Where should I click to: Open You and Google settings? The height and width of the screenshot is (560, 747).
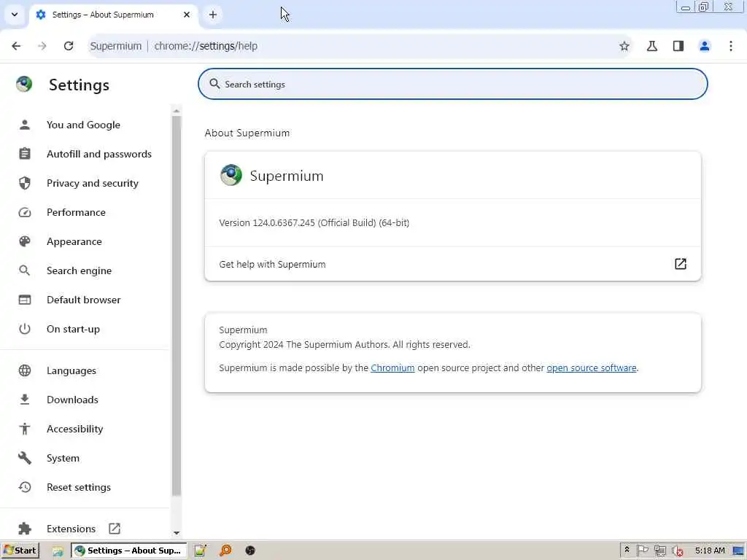(83, 125)
